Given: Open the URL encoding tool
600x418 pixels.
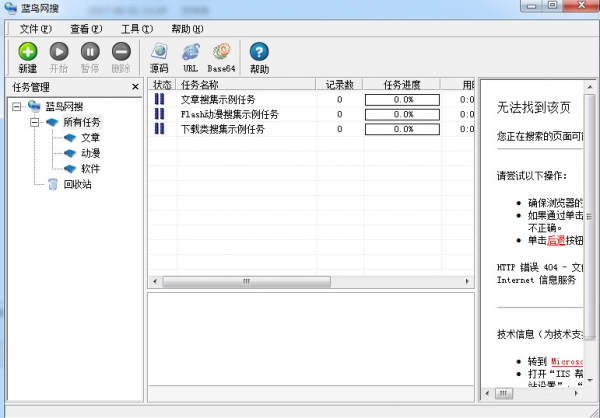Looking at the screenshot, I should 190,52.
